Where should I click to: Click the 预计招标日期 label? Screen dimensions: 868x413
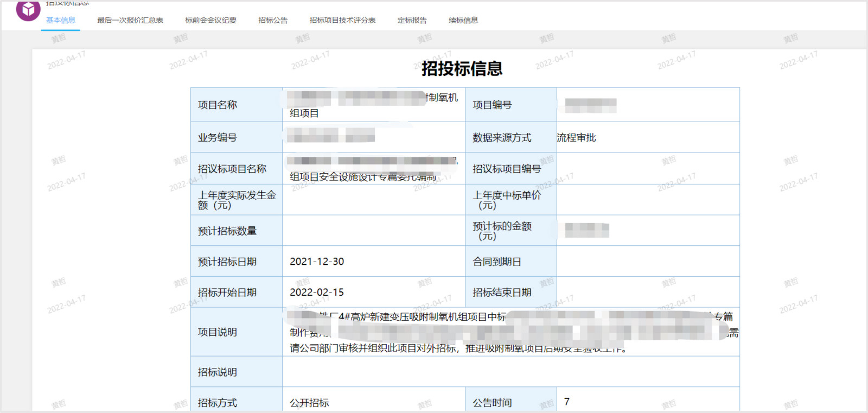(227, 262)
